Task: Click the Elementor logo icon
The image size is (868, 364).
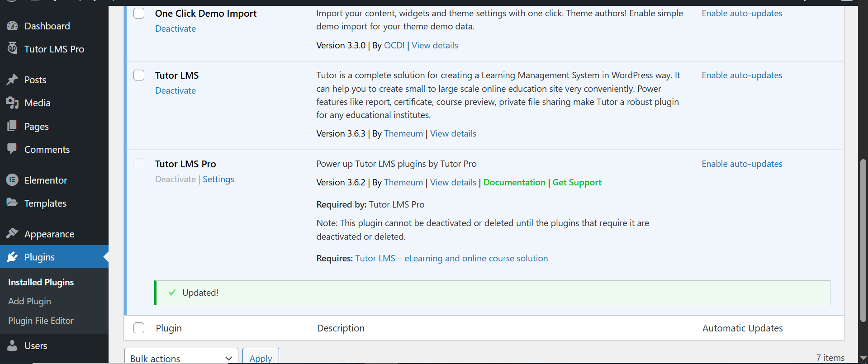Action: (12, 180)
